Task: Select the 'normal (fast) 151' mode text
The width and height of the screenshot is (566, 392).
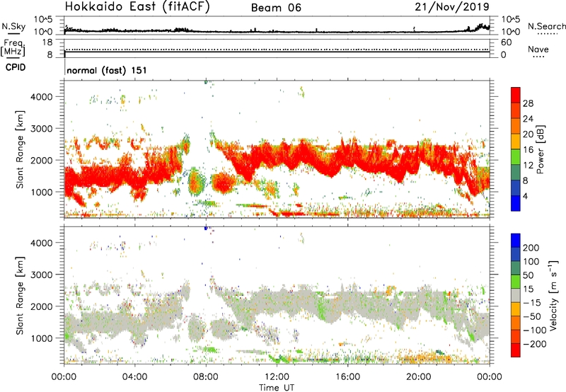Action: click(x=107, y=70)
